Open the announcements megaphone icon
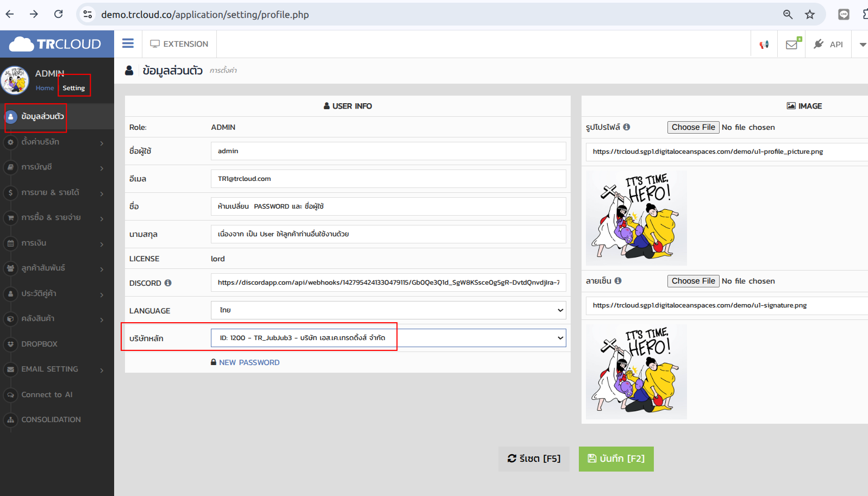The width and height of the screenshot is (868, 496). click(x=764, y=45)
